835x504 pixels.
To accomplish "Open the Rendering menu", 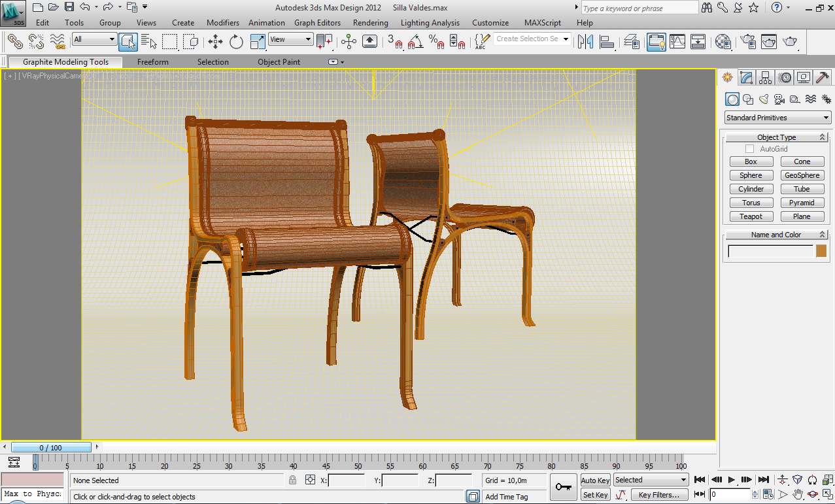I will pos(371,22).
